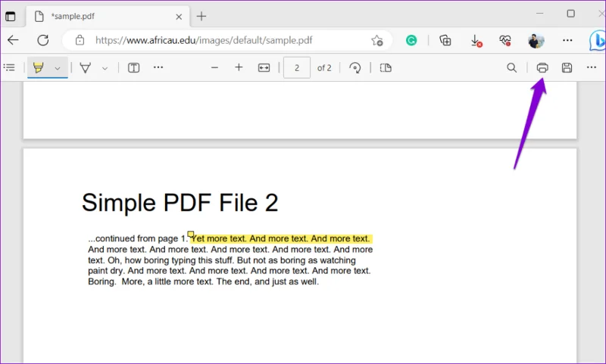This screenshot has width=606, height=364.
Task: Open Collections panel
Action: (445, 40)
